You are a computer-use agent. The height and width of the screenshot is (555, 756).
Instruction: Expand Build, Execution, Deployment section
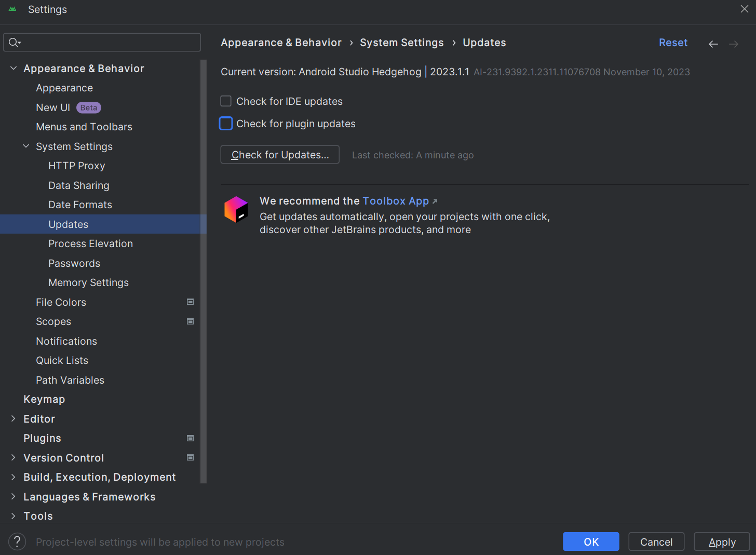click(x=14, y=477)
